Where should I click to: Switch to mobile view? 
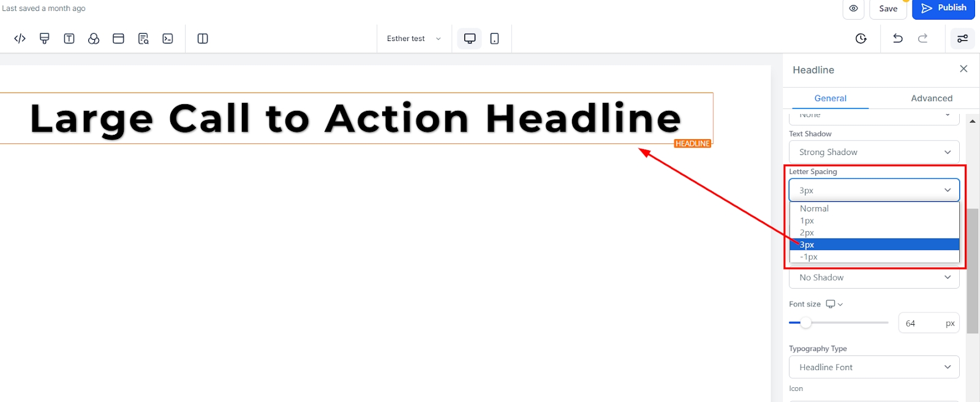pos(495,39)
